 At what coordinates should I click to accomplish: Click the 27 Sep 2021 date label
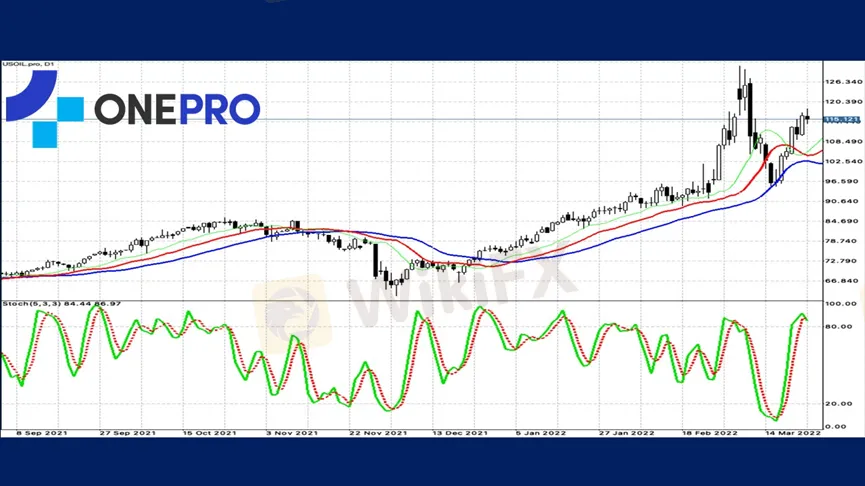click(x=127, y=433)
